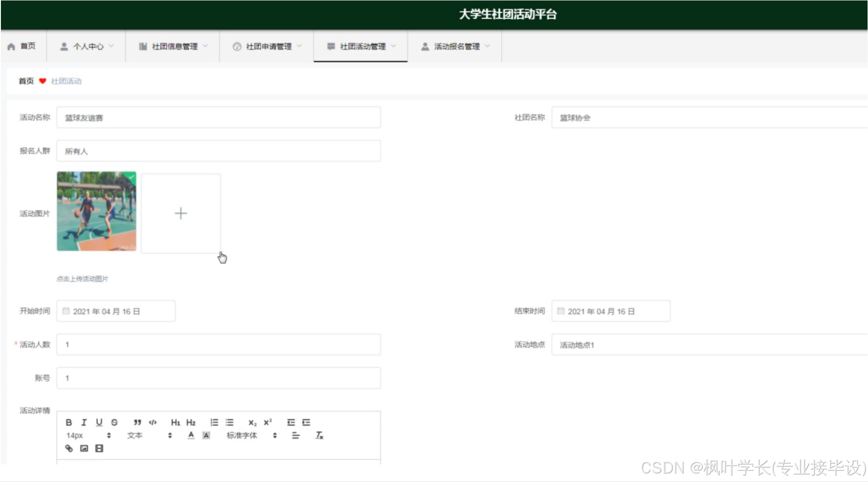Apply superscript formatting

[x=268, y=422]
